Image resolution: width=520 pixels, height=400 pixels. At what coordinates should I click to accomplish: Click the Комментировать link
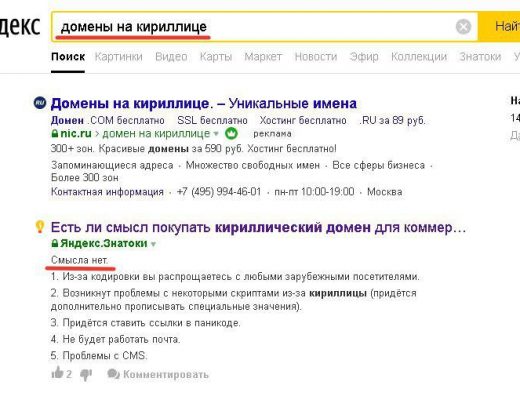pyautogui.click(x=166, y=374)
